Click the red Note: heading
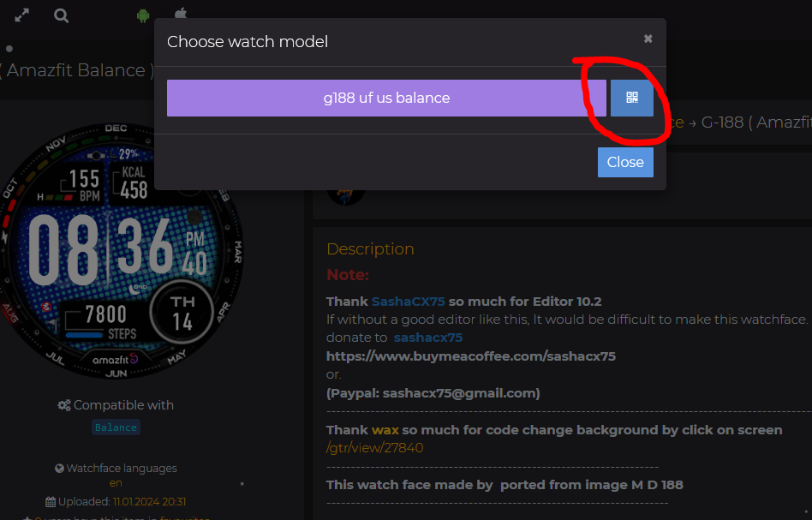 [348, 274]
